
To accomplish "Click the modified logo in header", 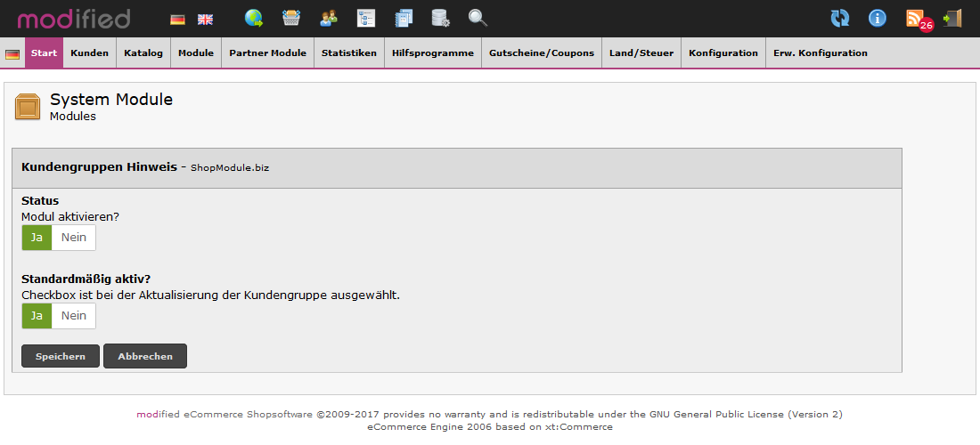I will (74, 19).
